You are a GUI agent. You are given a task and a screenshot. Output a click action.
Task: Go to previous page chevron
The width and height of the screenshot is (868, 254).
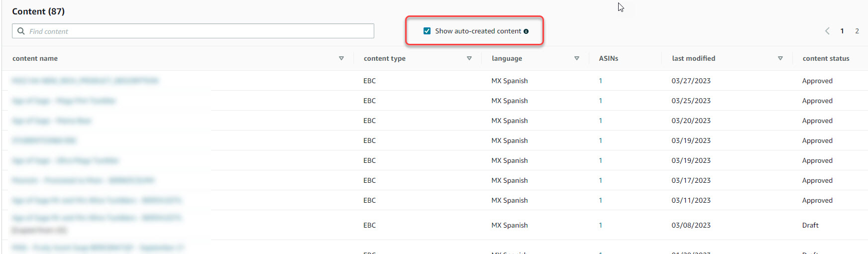pyautogui.click(x=827, y=31)
